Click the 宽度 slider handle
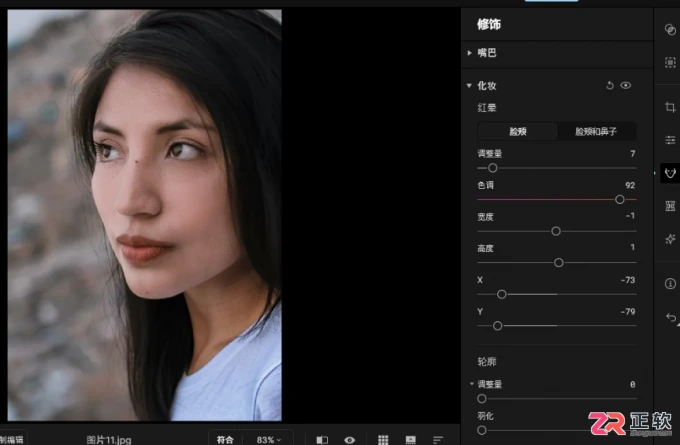 click(x=556, y=231)
